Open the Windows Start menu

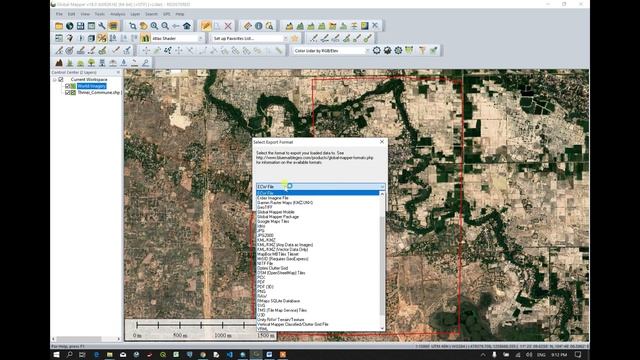click(57, 355)
